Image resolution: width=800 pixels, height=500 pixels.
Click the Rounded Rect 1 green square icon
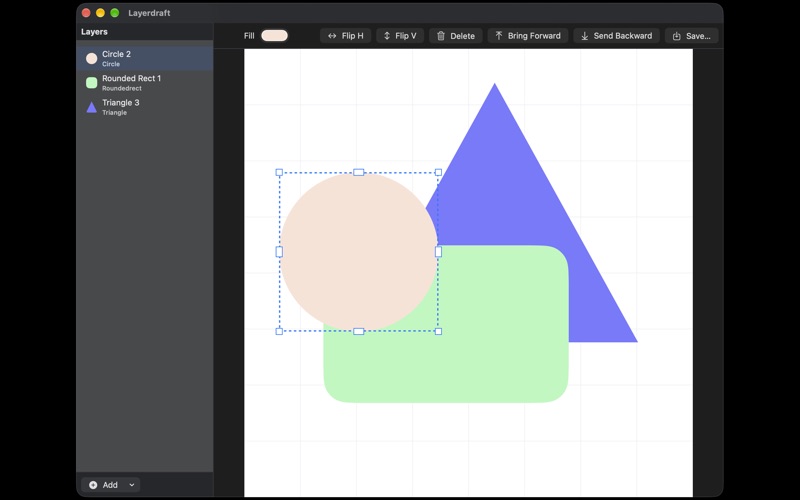tap(92, 83)
